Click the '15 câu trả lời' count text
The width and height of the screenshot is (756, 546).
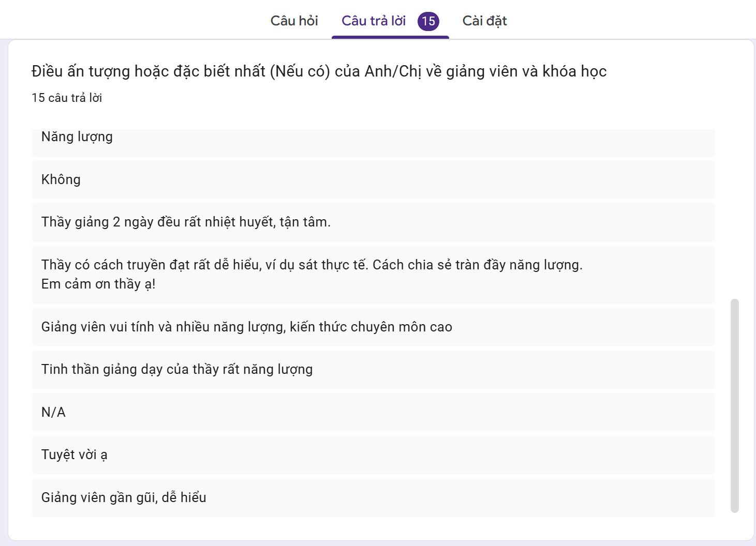coord(67,98)
